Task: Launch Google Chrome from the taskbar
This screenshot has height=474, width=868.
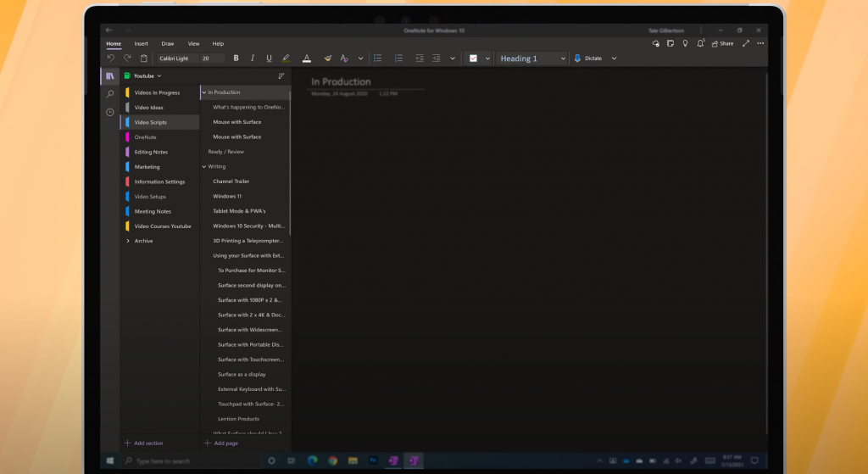Action: tap(332, 460)
